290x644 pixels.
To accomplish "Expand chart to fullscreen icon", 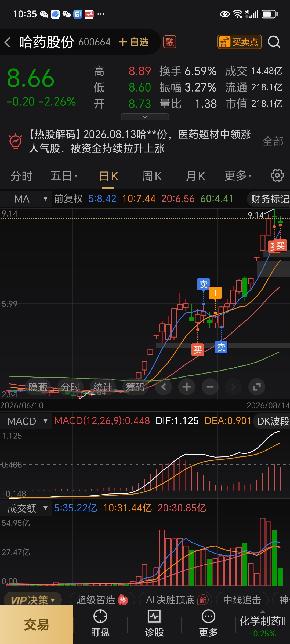I will 257,387.
